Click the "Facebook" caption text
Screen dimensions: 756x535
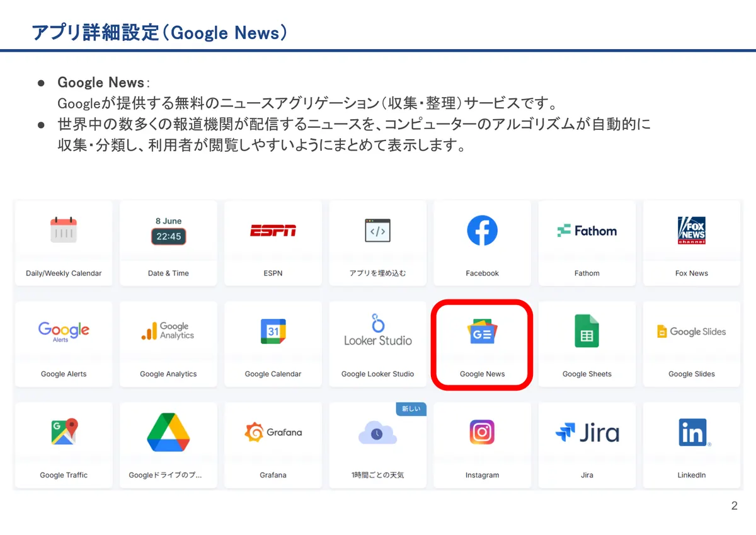point(482,273)
